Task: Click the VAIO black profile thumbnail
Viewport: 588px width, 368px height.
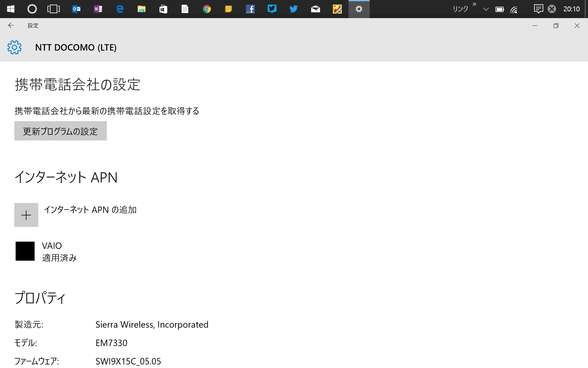Action: pyautogui.click(x=25, y=251)
